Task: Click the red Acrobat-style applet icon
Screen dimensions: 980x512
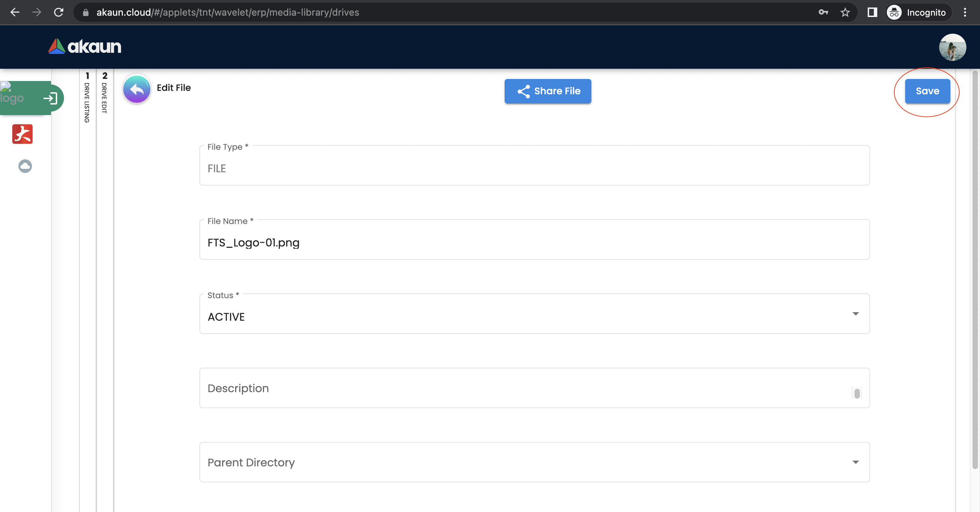Action: click(22, 134)
